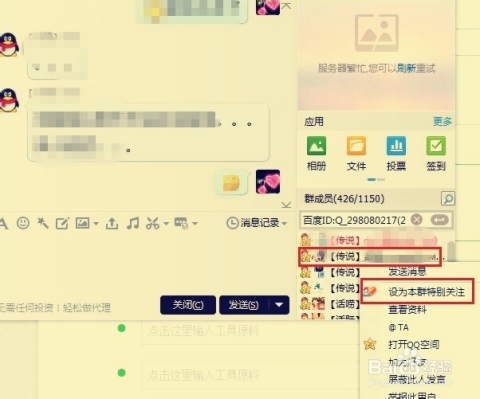Image resolution: width=480 pixels, height=399 pixels.
Task: Click the 应用 page indicator dots
Action: [x=376, y=180]
